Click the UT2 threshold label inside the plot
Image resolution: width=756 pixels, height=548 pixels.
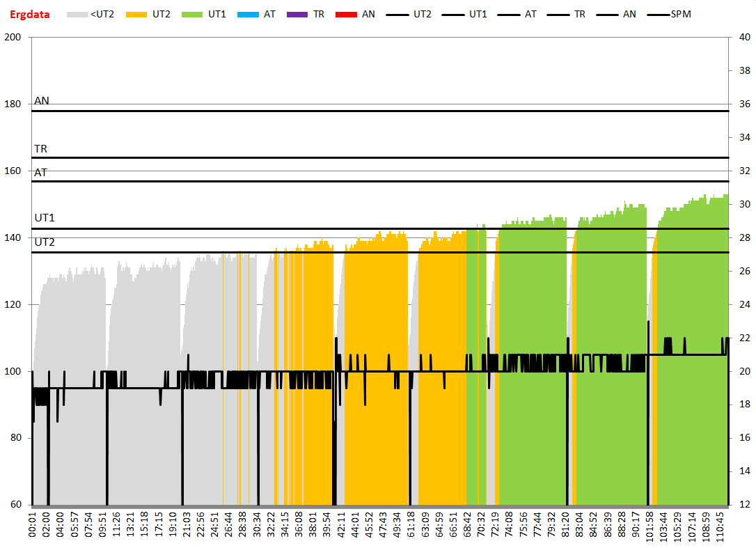click(x=45, y=242)
